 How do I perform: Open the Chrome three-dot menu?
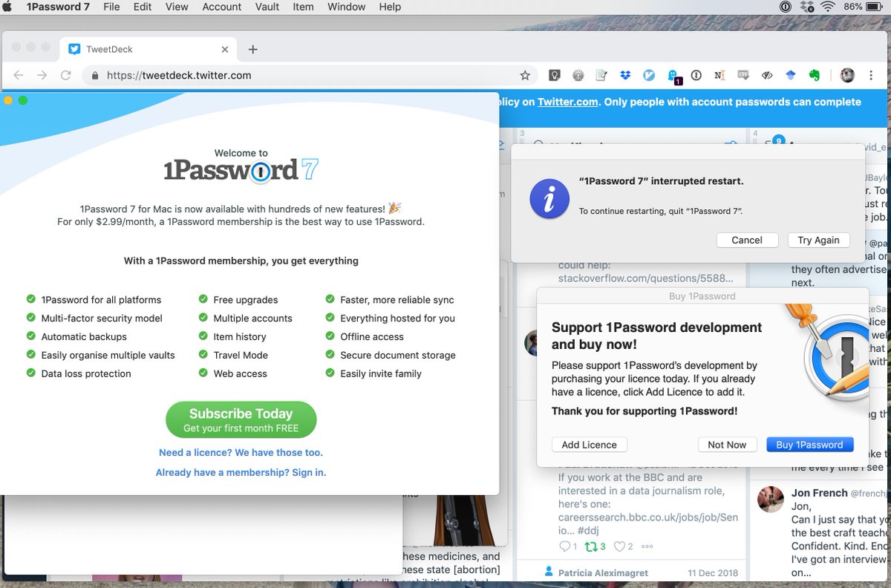(x=872, y=75)
